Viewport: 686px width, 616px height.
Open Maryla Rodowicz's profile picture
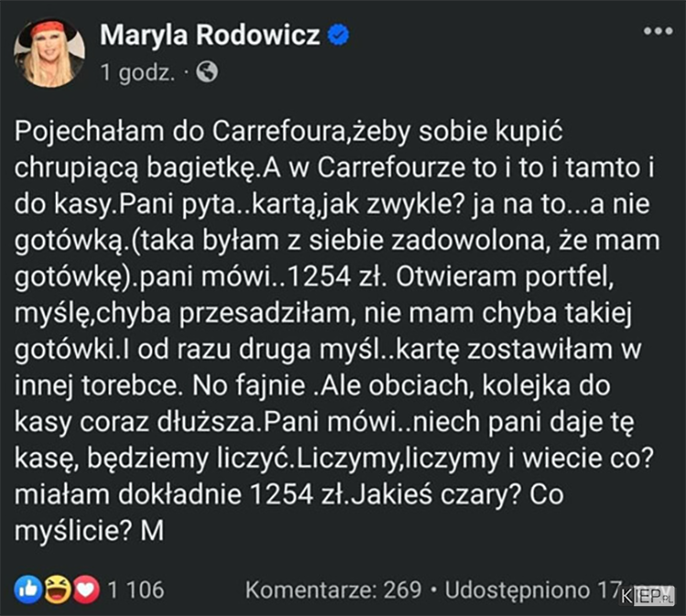pyautogui.click(x=49, y=52)
